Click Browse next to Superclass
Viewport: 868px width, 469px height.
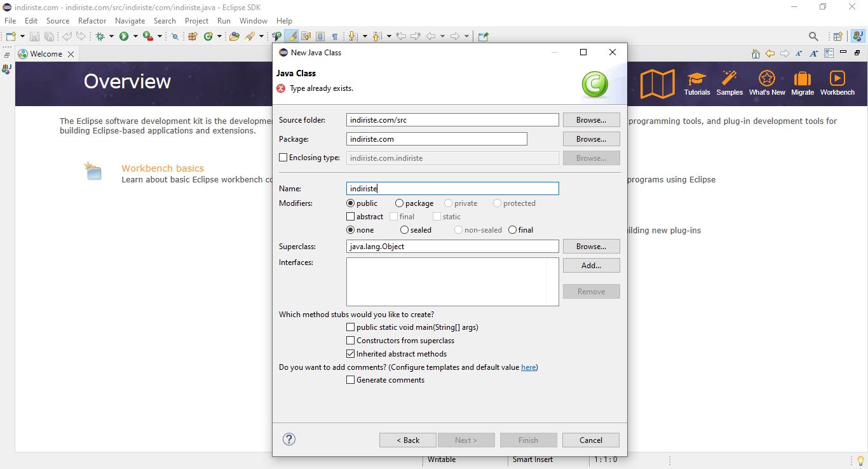pyautogui.click(x=591, y=246)
